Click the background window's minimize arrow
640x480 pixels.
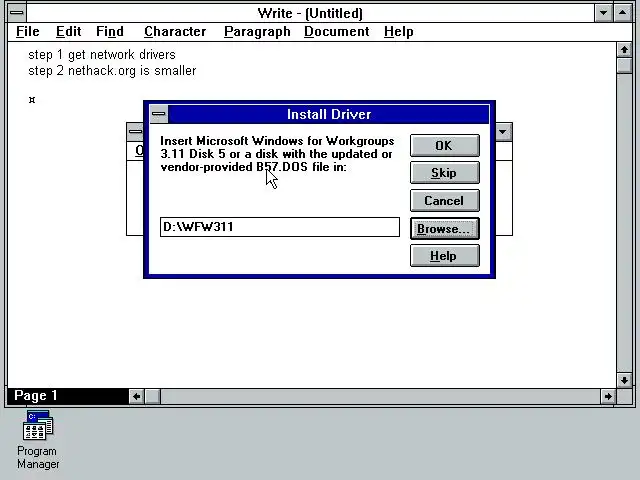(x=503, y=131)
